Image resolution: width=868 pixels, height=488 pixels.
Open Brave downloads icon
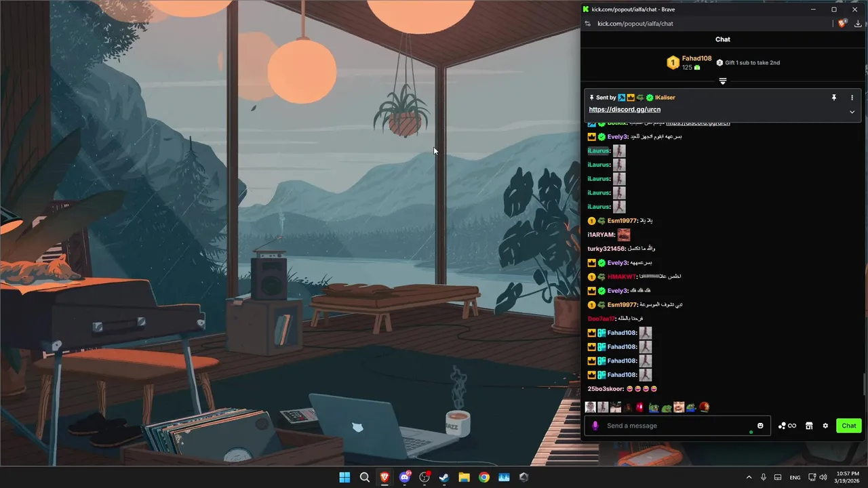click(x=858, y=24)
